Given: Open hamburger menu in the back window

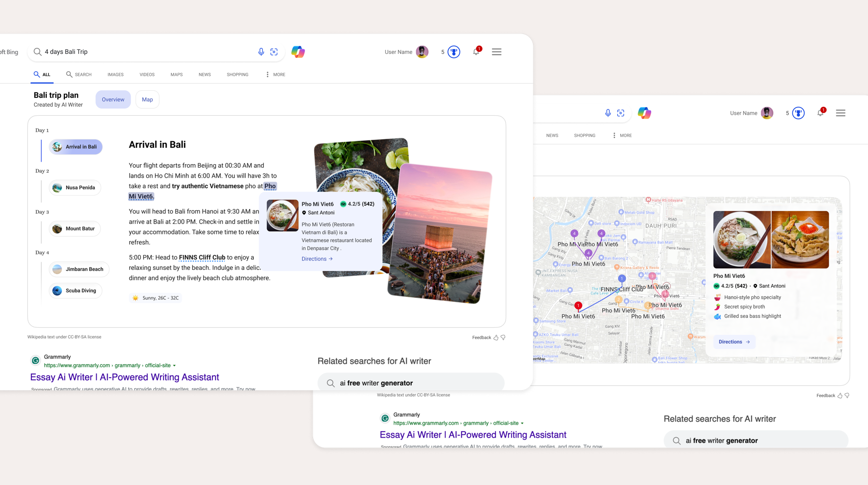Looking at the screenshot, I should (x=841, y=113).
